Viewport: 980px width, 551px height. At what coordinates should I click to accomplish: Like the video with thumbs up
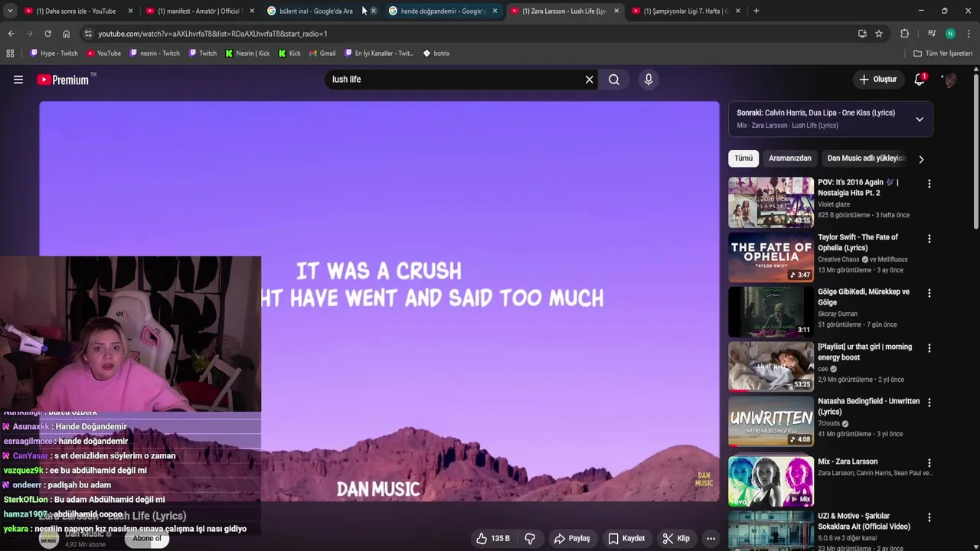pos(493,539)
